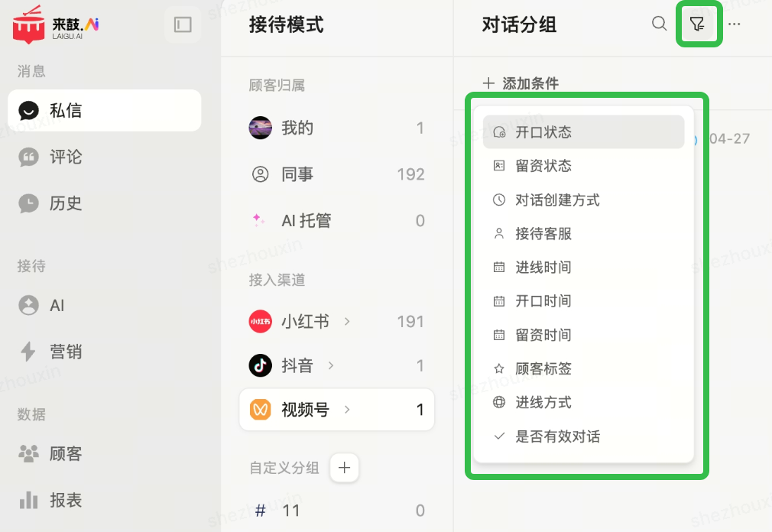Open the search magnifier icon
Image resolution: width=772 pixels, height=532 pixels.
point(659,24)
